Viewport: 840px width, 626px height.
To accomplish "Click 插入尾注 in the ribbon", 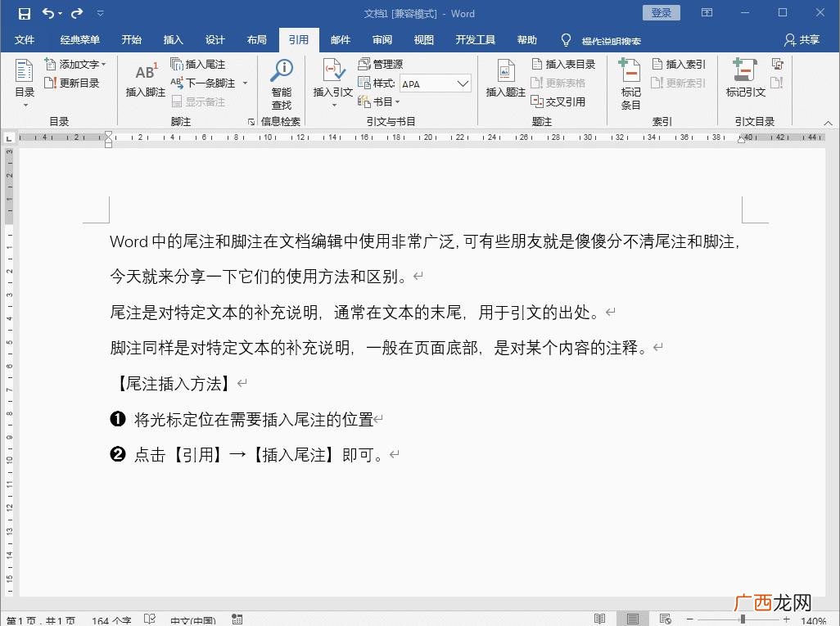I will pos(197,65).
